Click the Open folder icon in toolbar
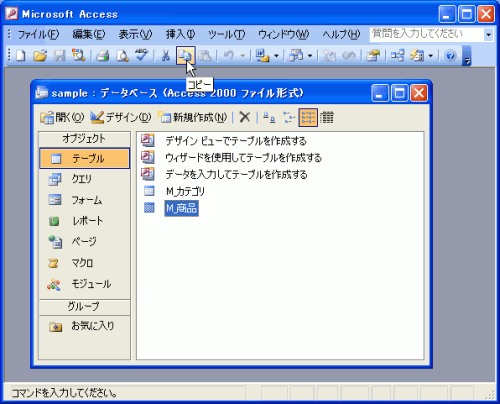Viewport: 500px width, 404px height. tap(40, 55)
